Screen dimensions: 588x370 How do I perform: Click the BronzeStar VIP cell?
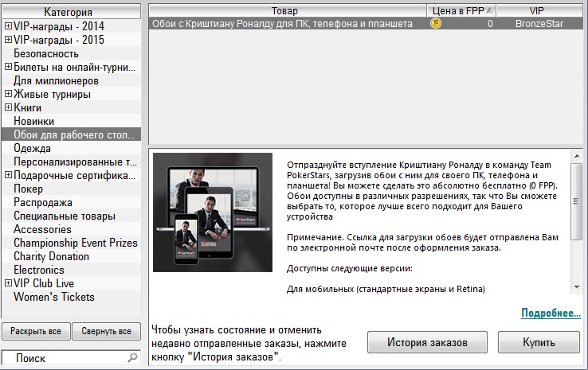[539, 24]
